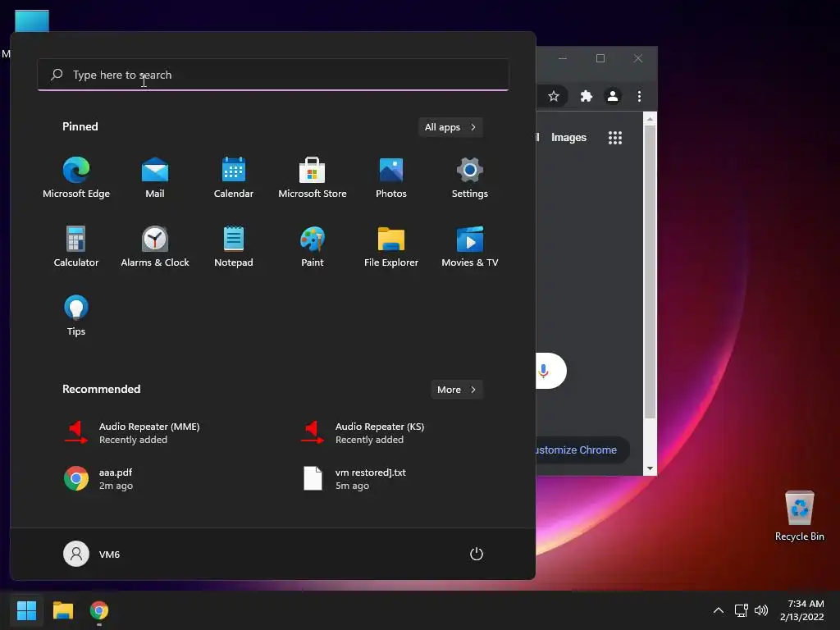Open the Paint app

pyautogui.click(x=313, y=246)
